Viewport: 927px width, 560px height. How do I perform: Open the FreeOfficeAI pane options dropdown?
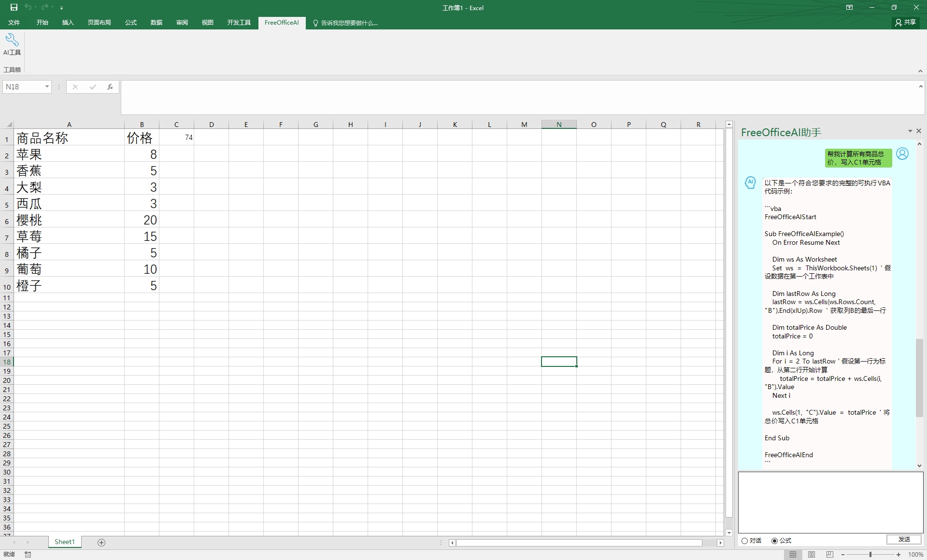tap(910, 131)
